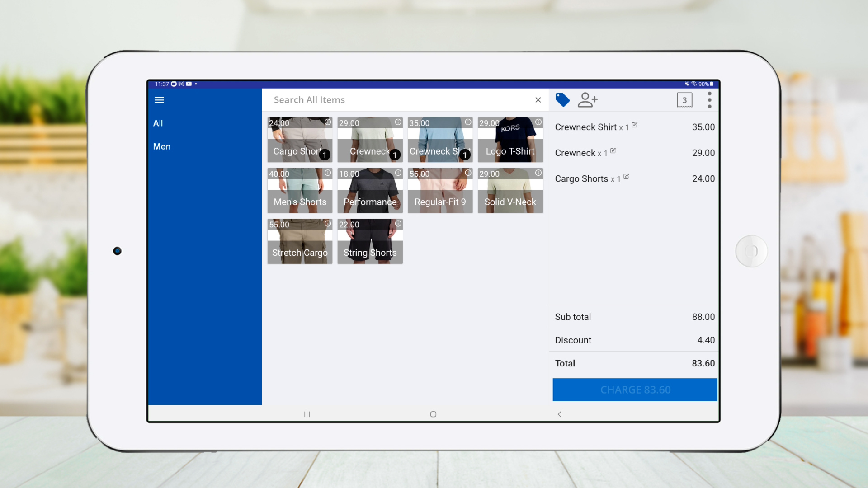Edit the 29.00 Crewneck line item

(x=613, y=151)
